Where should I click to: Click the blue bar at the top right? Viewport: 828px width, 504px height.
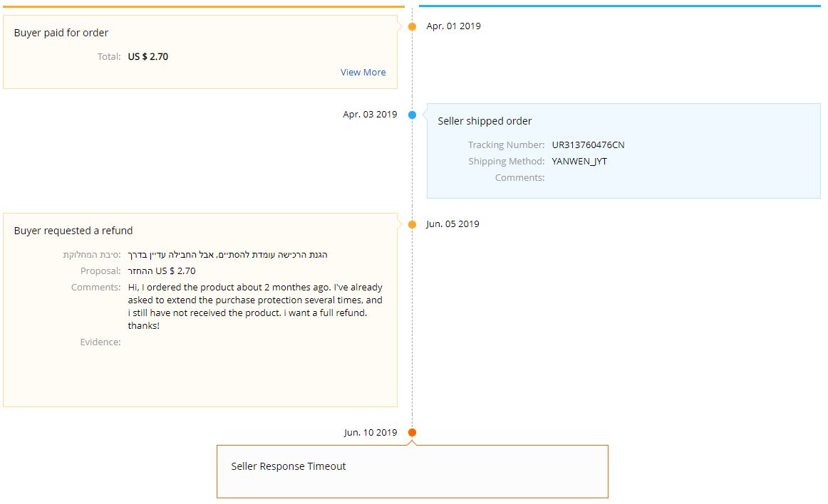(619, 6)
